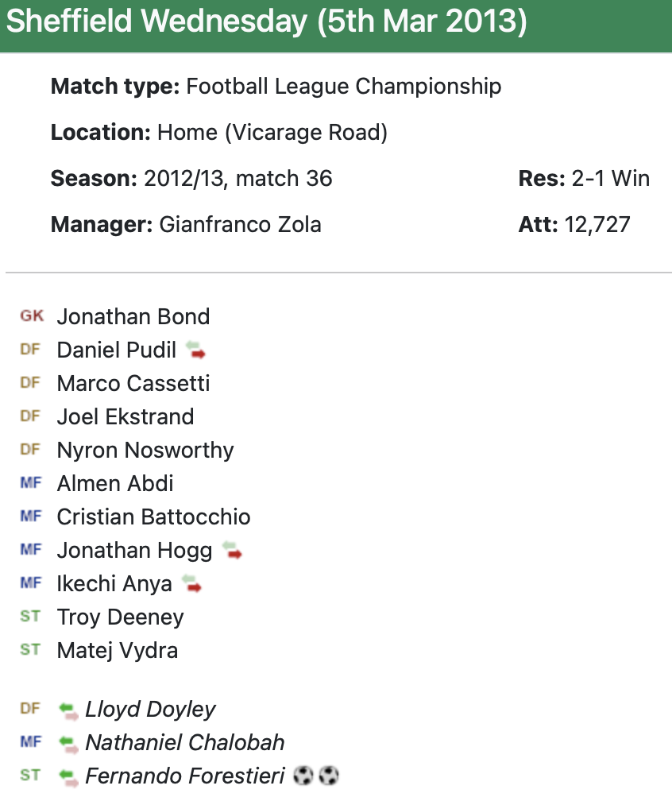Click substitute-on icon before Nathaniel Chalobah
The height and width of the screenshot is (801, 672).
(69, 743)
